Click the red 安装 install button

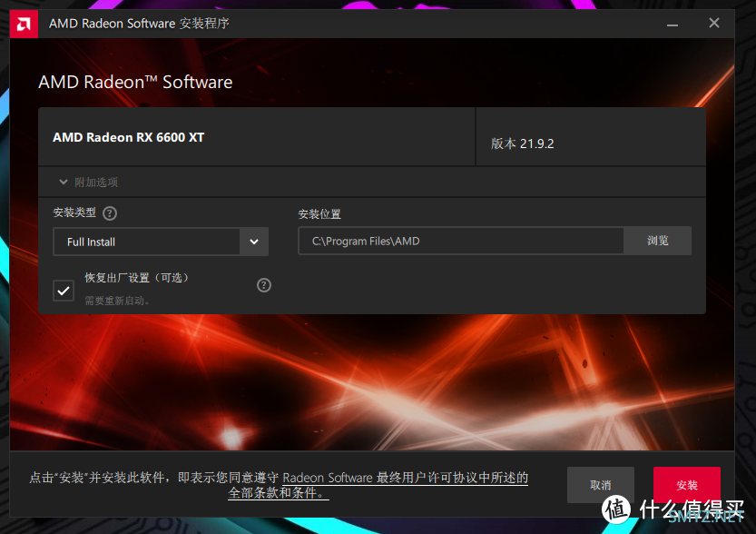tap(686, 485)
